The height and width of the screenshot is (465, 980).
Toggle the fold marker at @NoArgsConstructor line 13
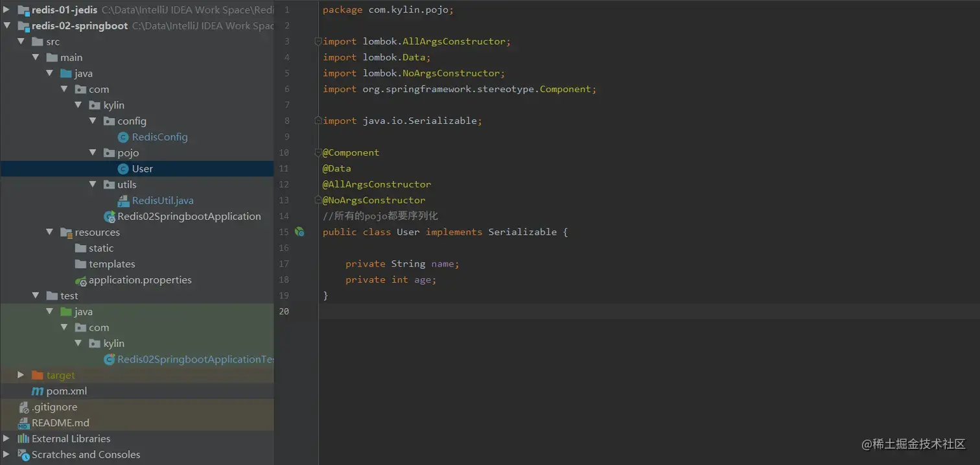point(318,200)
